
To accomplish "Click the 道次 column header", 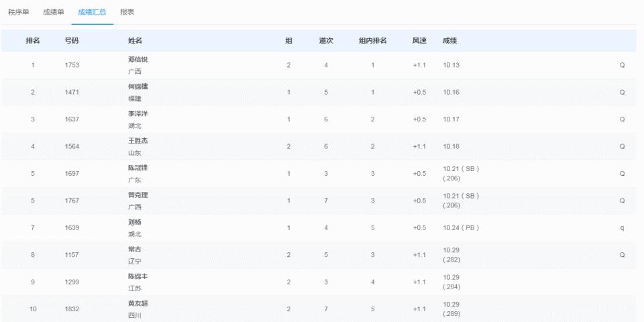I will pos(326,41).
